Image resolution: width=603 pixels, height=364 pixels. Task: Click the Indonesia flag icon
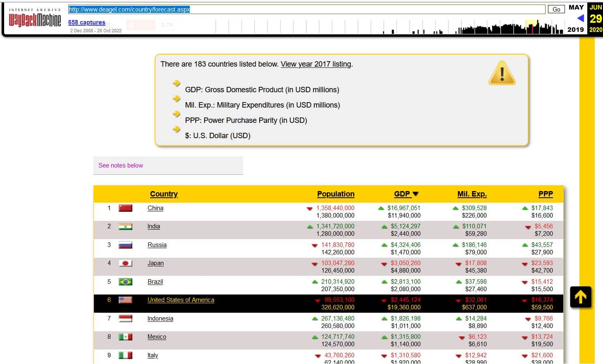tap(125, 318)
